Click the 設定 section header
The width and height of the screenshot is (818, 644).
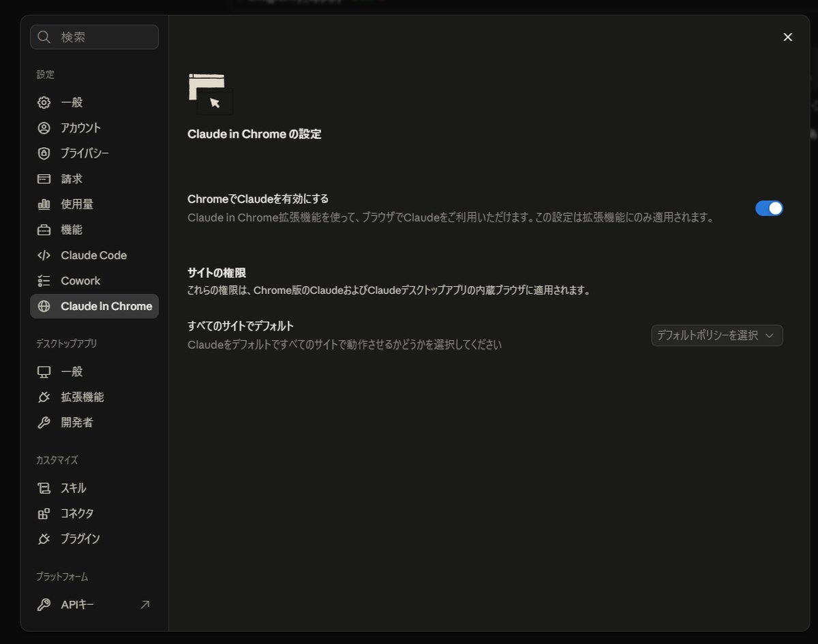click(x=45, y=74)
